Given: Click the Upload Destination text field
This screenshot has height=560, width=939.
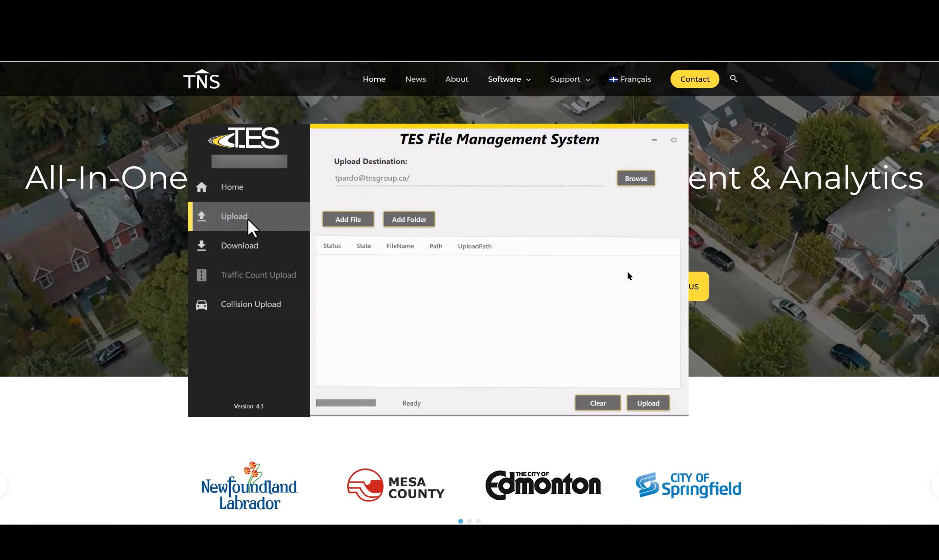Looking at the screenshot, I should pyautogui.click(x=468, y=178).
